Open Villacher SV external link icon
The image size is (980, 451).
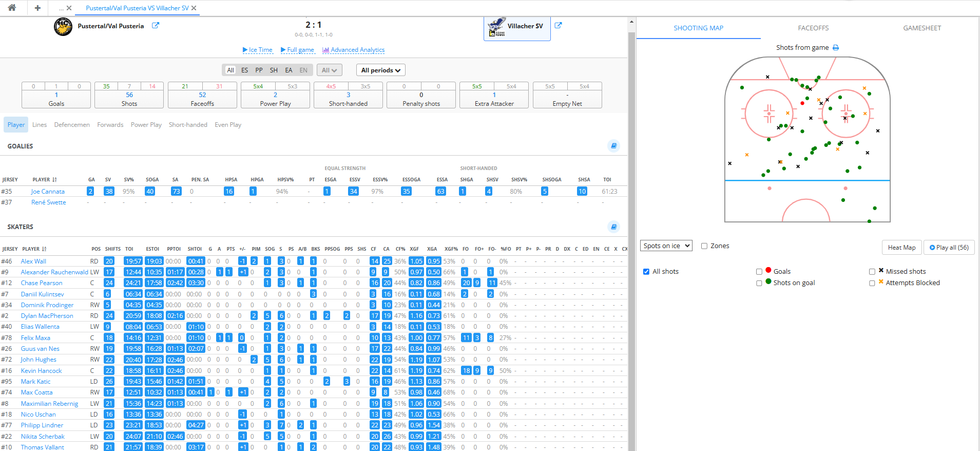point(558,26)
